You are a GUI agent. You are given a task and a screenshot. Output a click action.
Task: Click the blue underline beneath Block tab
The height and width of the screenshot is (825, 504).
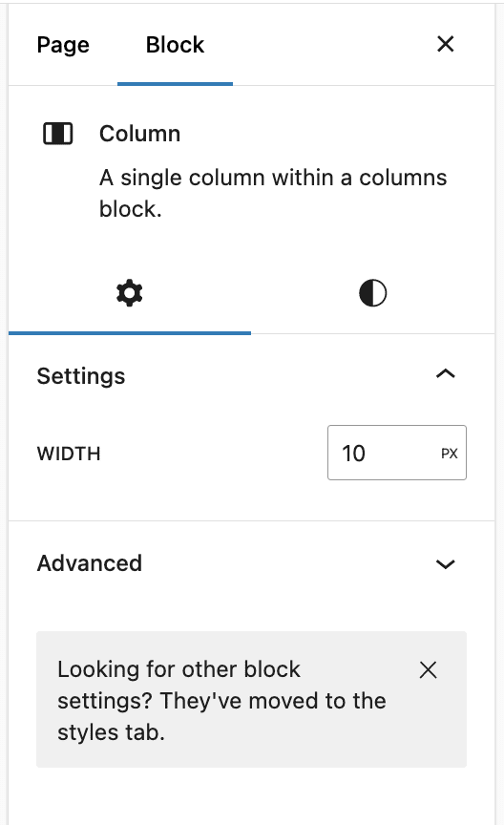[175, 84]
